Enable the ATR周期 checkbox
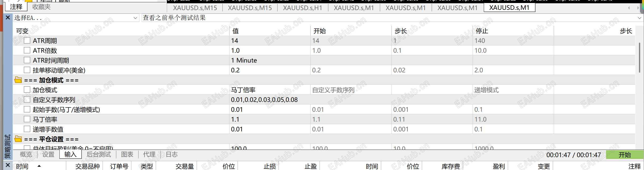Screen dimensions: 644x170 [x=27, y=40]
